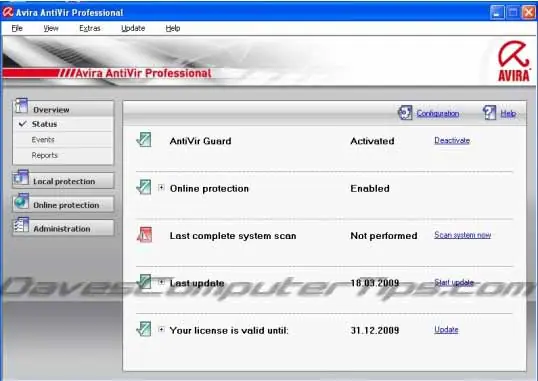Click the 'Activated' status text
The height and width of the screenshot is (381, 538).
point(372,141)
